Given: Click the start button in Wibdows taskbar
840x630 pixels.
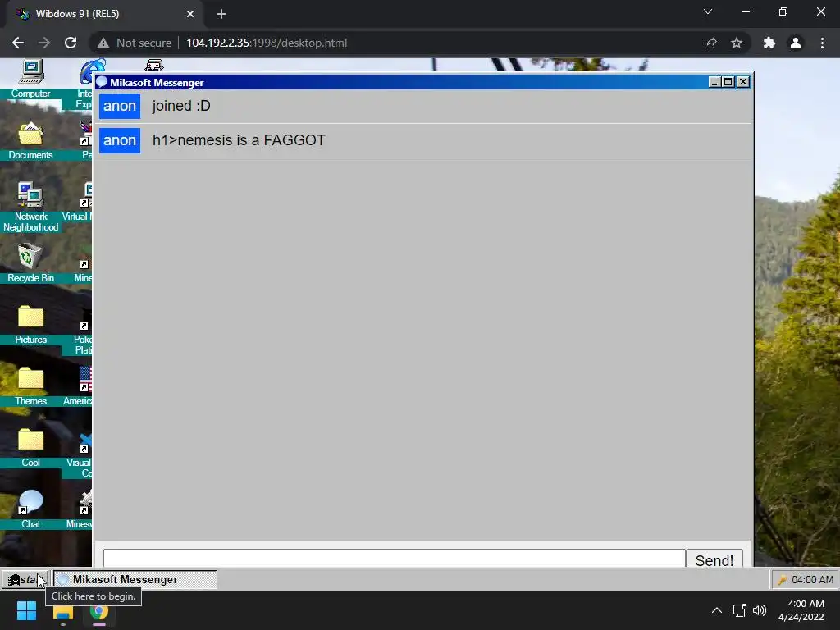Looking at the screenshot, I should 25,580.
